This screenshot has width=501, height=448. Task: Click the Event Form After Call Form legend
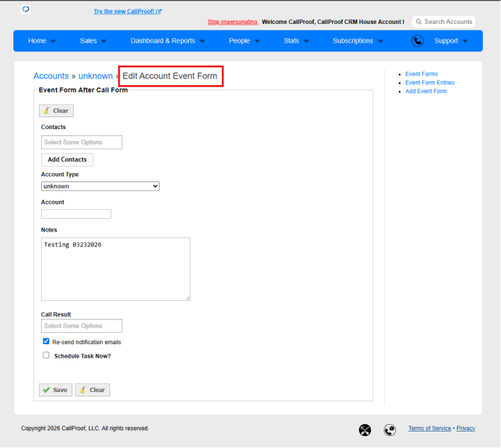coord(83,90)
